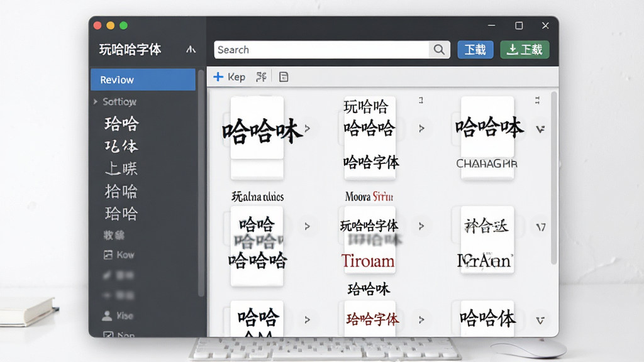Click the toolbar icon right of Kep
Viewport: 644px width, 362px height.
(x=261, y=77)
